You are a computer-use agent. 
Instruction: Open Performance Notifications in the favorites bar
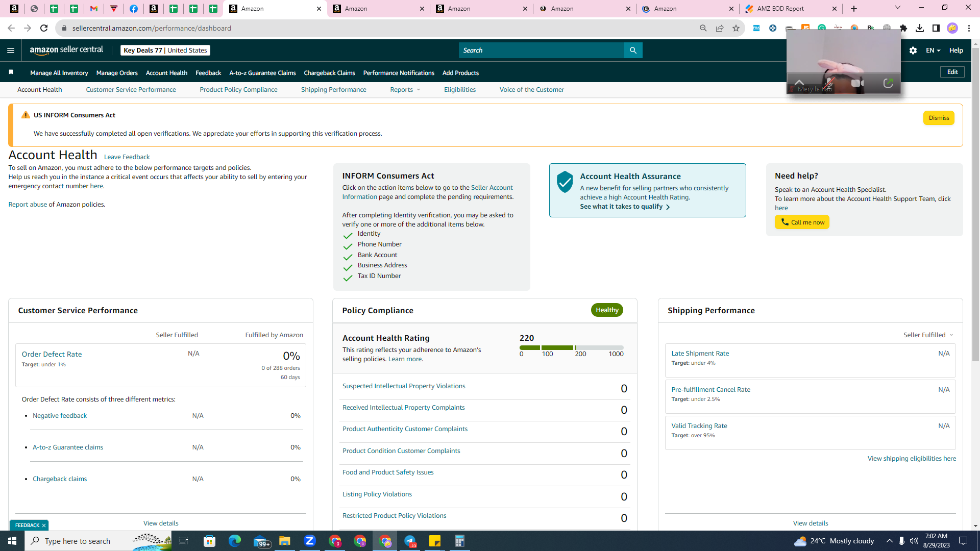coord(399,73)
